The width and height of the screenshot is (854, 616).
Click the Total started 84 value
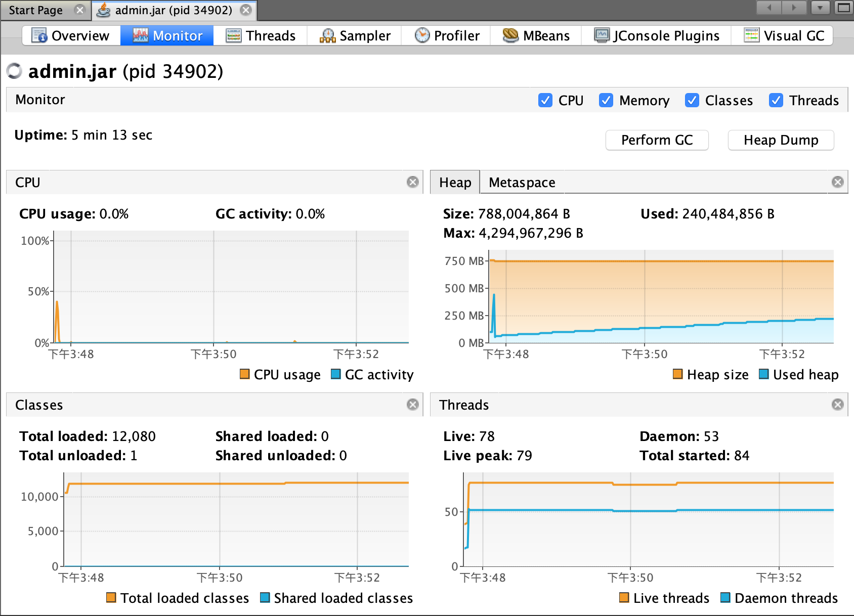click(x=742, y=456)
